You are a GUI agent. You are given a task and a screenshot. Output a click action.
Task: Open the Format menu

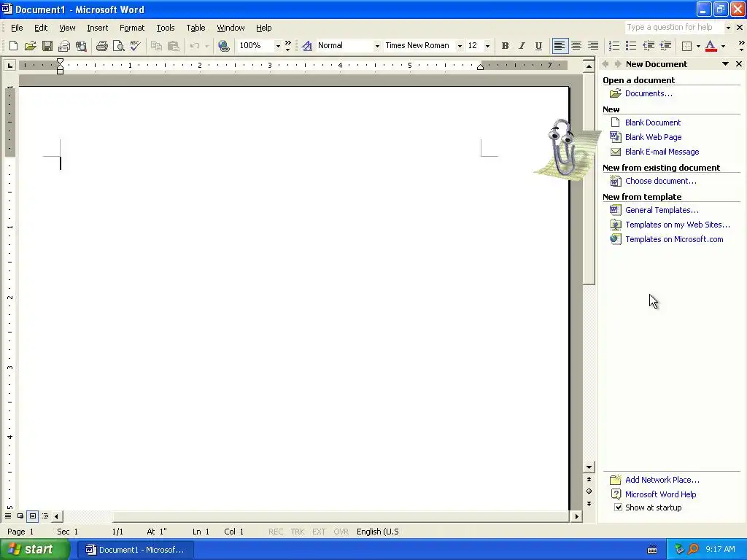pos(132,28)
